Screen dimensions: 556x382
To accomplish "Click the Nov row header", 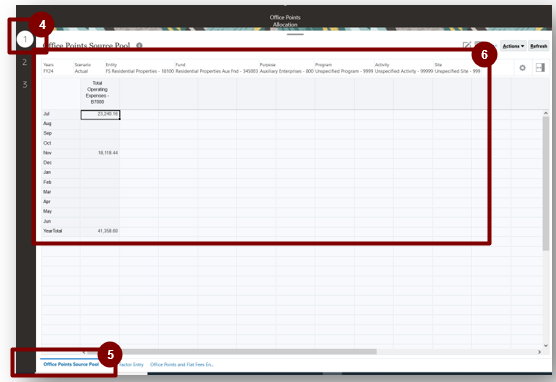I will point(61,153).
